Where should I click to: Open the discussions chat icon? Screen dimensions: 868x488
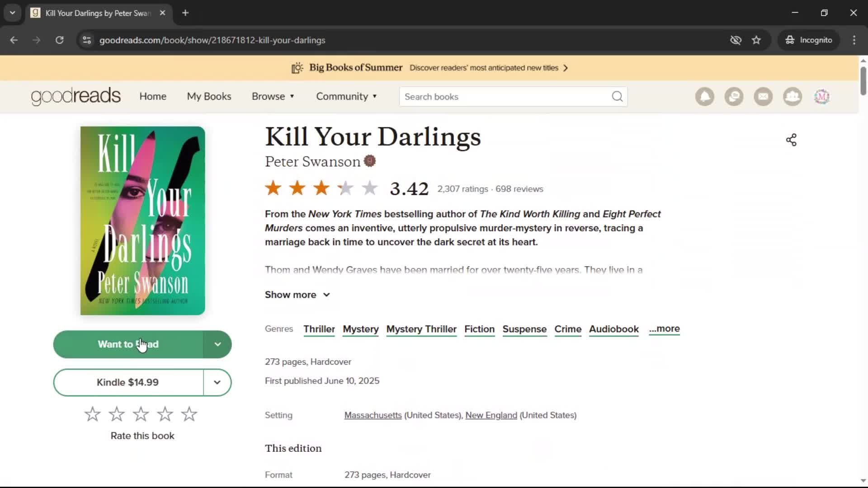(734, 97)
